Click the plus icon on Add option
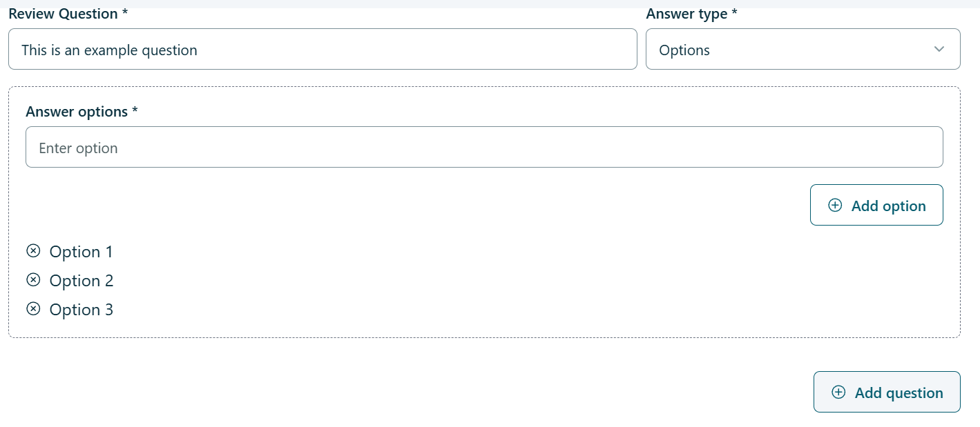 point(835,205)
